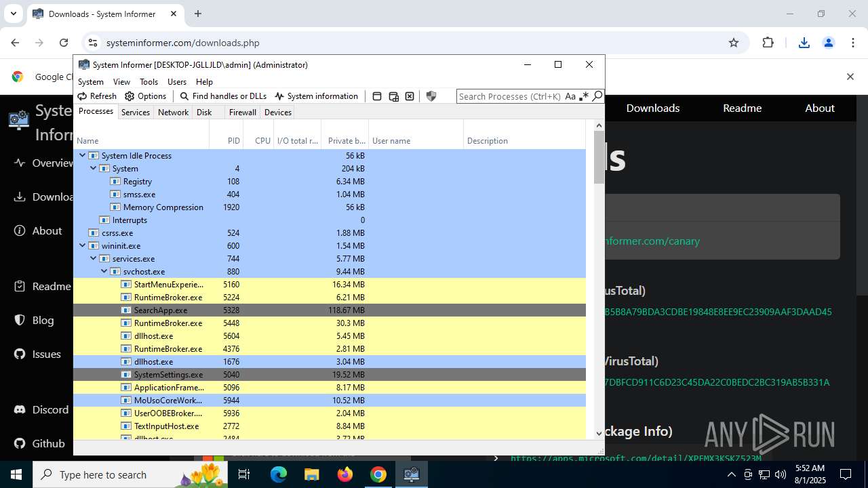Image resolution: width=868 pixels, height=488 pixels.
Task: Open the Blog link in website sidebar
Action: pyautogui.click(x=34, y=320)
